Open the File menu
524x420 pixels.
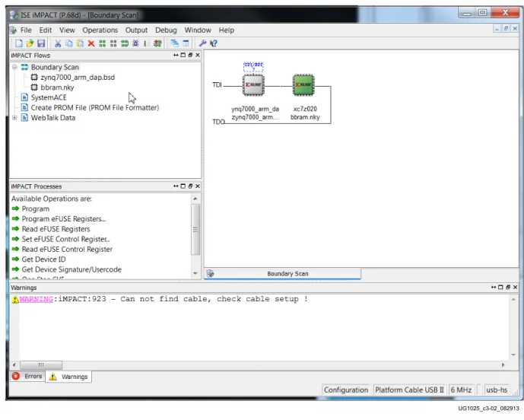26,30
